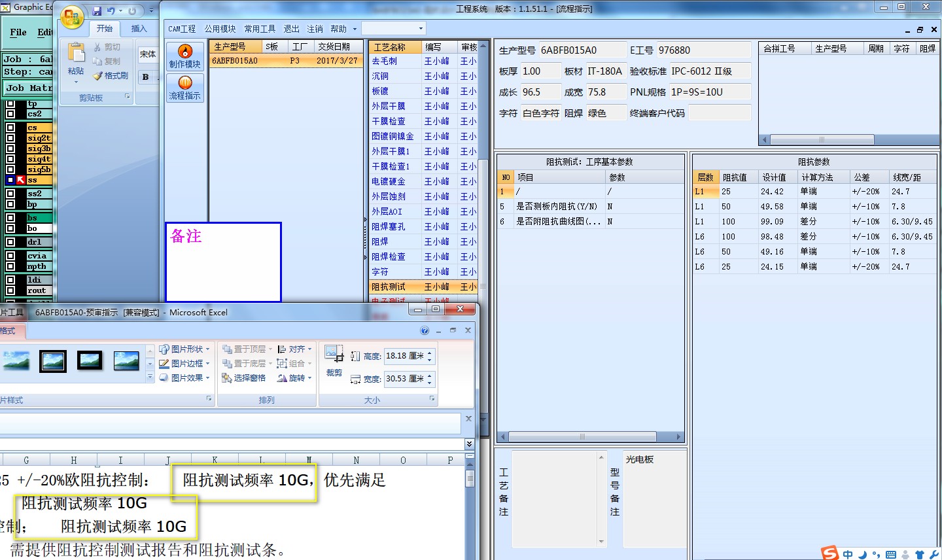The image size is (942, 560).
Task: Save via quick access toolbar disk icon
Action: (x=97, y=11)
